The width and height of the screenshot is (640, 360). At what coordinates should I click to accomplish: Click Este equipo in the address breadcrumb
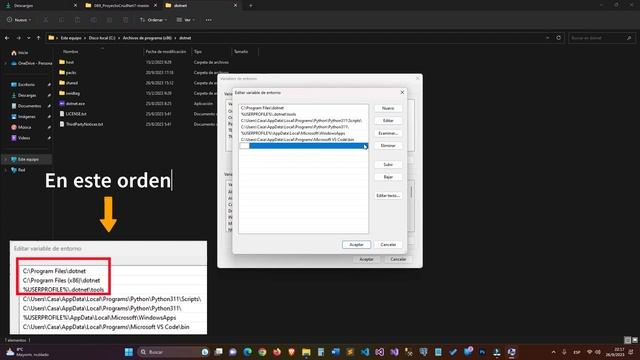click(71, 38)
